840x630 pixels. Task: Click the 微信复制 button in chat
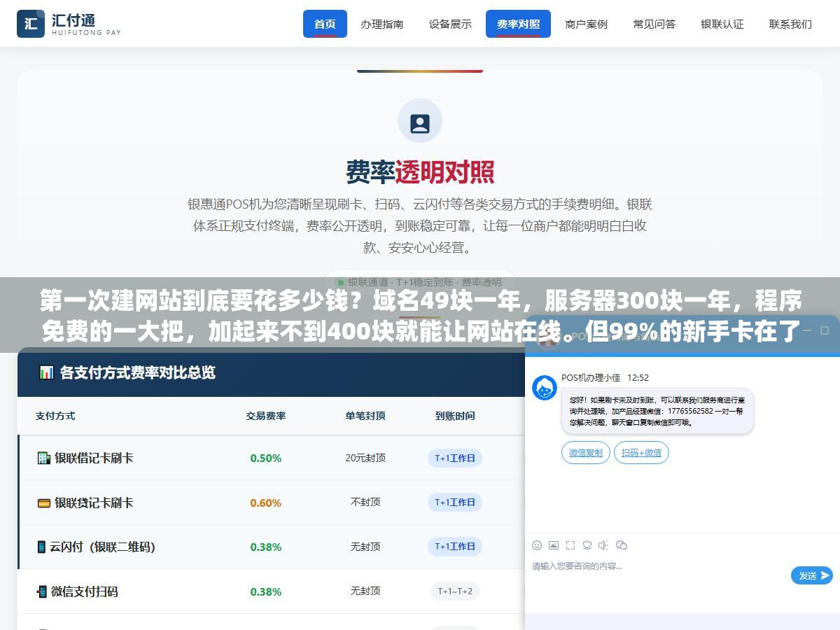[x=586, y=453]
